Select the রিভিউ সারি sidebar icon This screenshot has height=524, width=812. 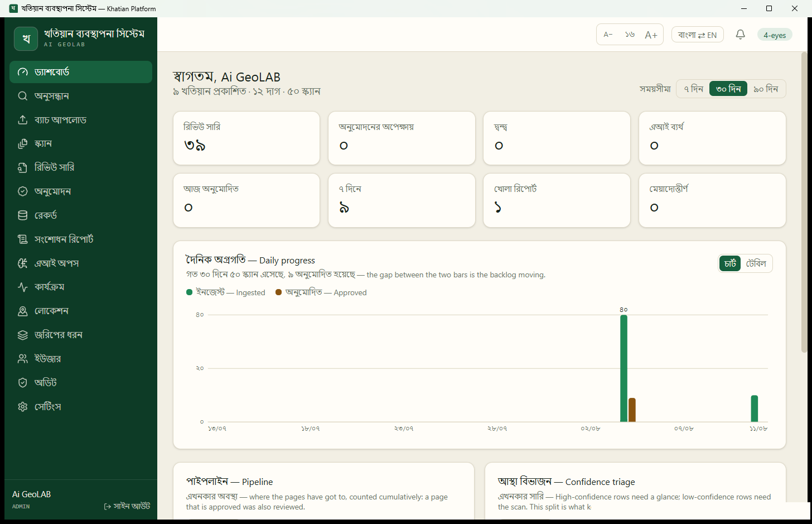pyautogui.click(x=23, y=167)
